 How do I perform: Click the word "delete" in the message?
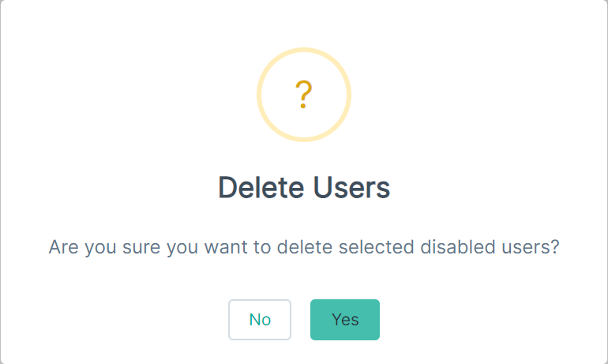(x=305, y=247)
